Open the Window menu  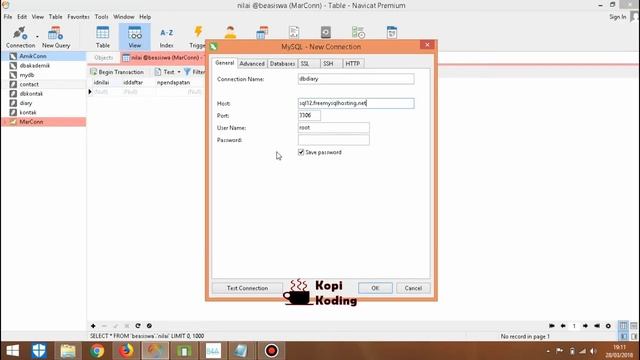124,17
